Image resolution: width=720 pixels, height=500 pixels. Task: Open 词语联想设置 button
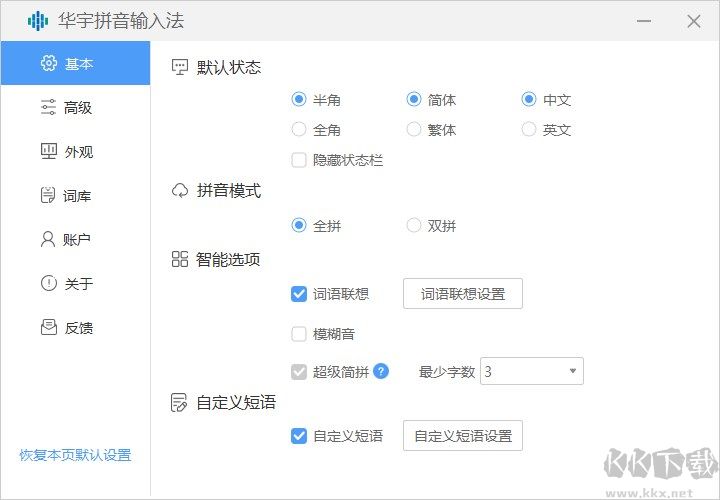pyautogui.click(x=463, y=294)
